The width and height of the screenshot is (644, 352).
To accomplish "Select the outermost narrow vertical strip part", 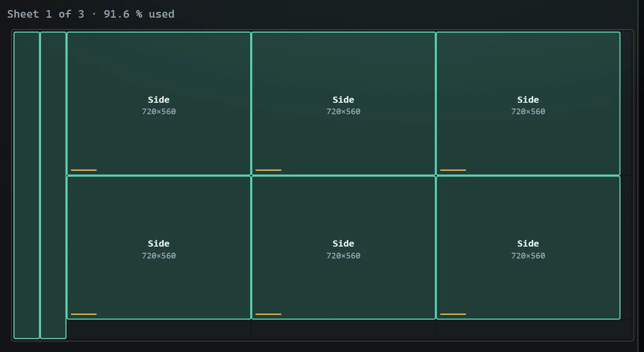I will (x=27, y=185).
